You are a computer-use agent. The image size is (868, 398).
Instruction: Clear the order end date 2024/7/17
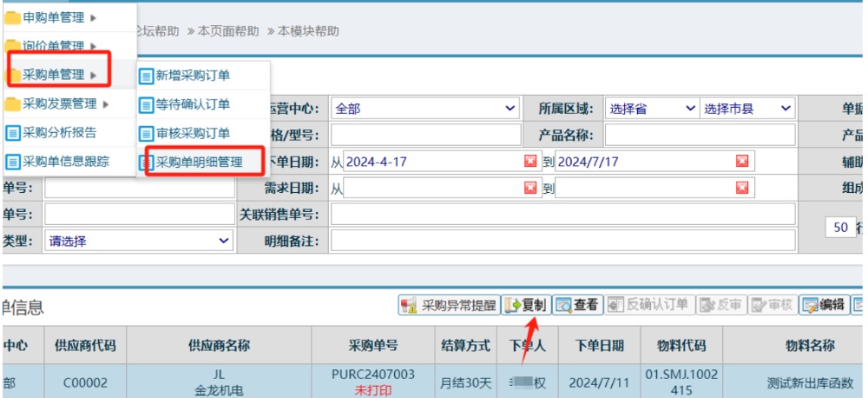point(741,162)
